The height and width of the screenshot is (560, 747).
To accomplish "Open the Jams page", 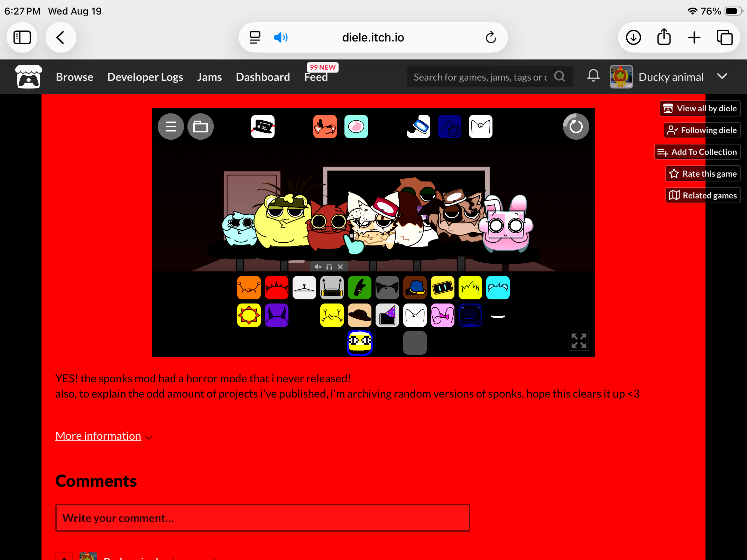I will click(210, 77).
